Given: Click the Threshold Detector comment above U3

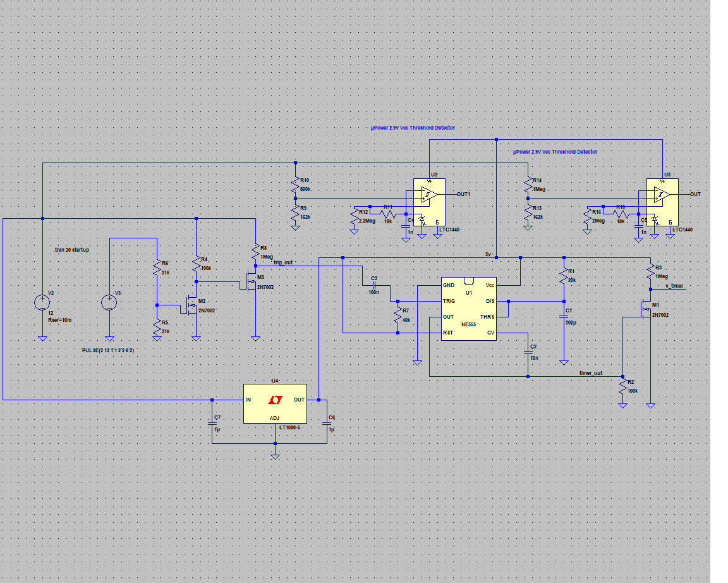Looking at the screenshot, I should (x=555, y=152).
